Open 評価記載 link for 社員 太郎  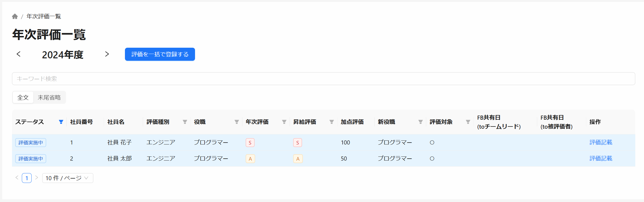click(601, 158)
